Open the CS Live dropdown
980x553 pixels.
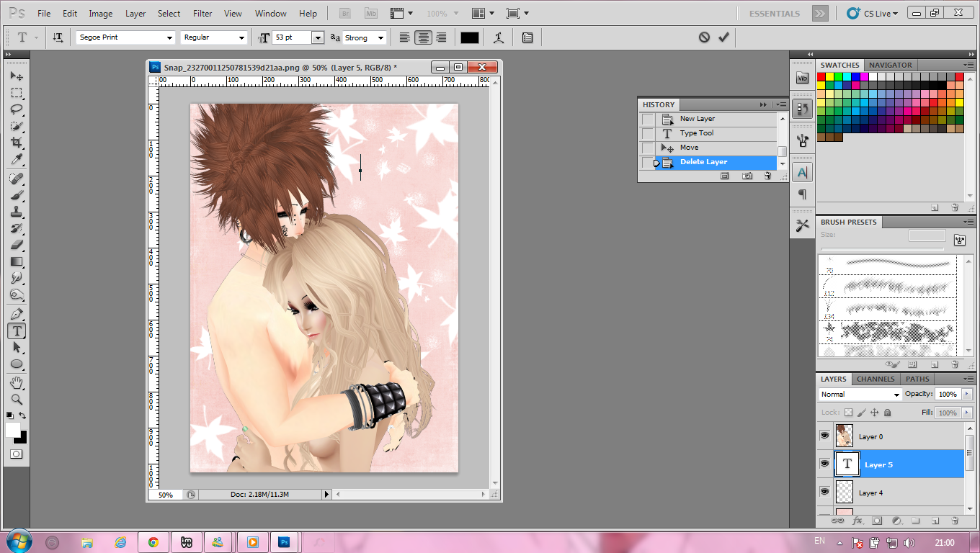click(873, 14)
